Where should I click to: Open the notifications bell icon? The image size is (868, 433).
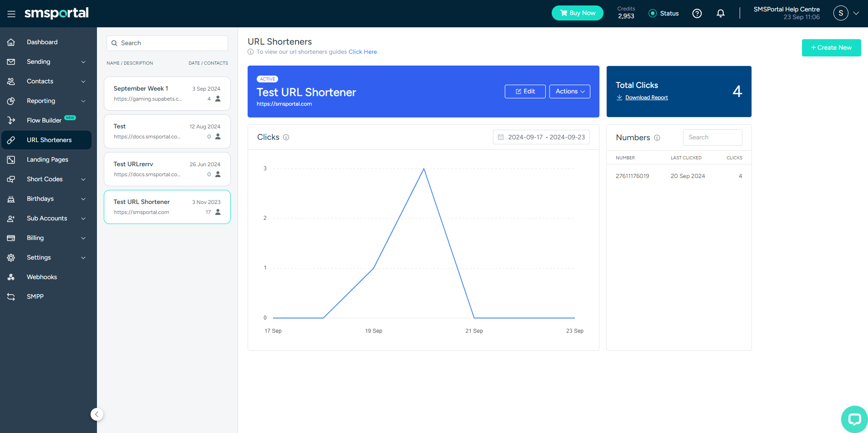(x=721, y=14)
